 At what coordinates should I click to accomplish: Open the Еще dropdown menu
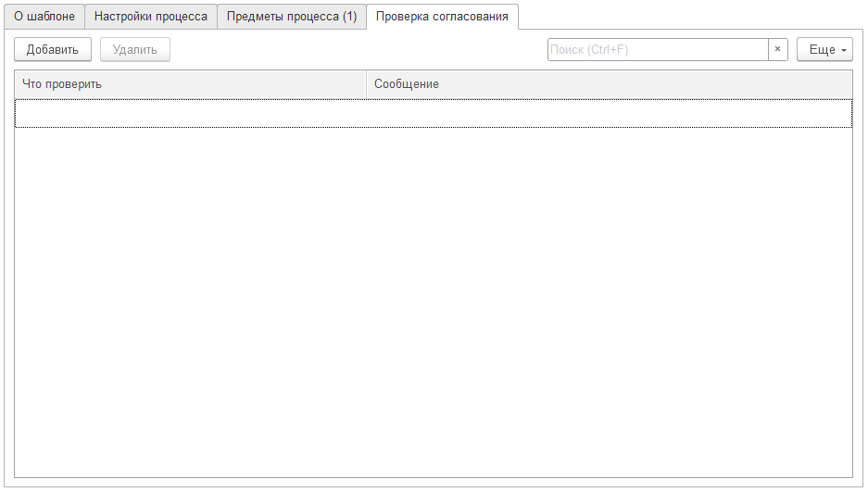click(823, 50)
